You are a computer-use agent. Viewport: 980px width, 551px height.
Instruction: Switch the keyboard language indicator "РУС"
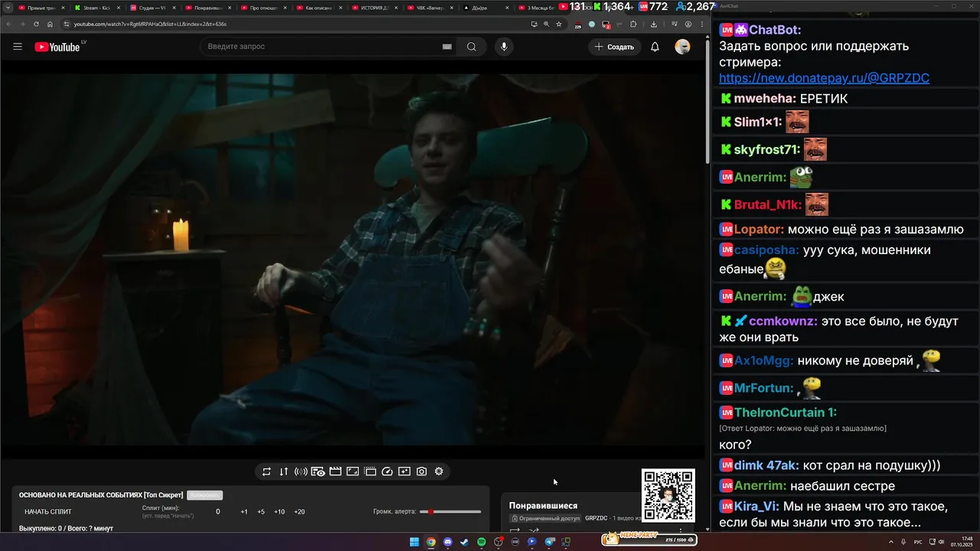click(918, 542)
